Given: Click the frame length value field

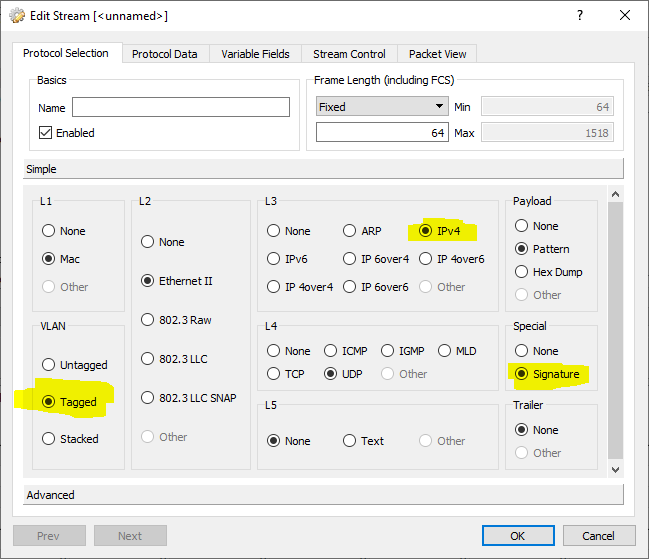Looking at the screenshot, I should tap(381, 133).
